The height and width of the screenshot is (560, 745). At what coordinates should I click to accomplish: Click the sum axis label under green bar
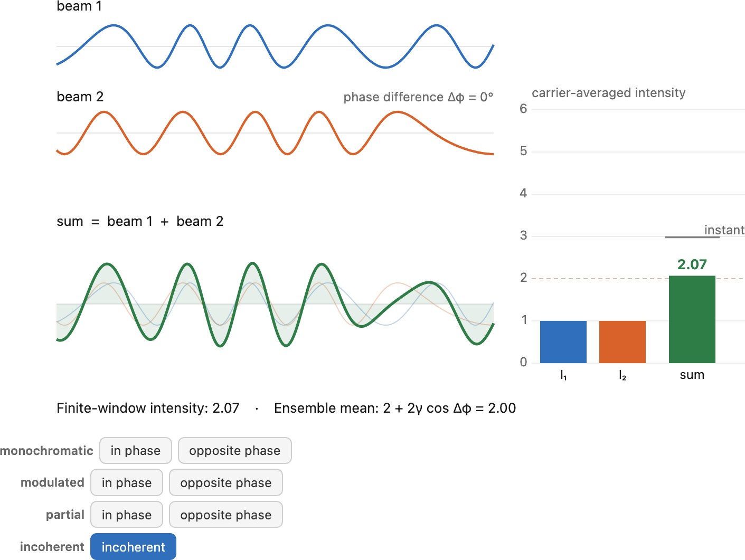tap(692, 375)
